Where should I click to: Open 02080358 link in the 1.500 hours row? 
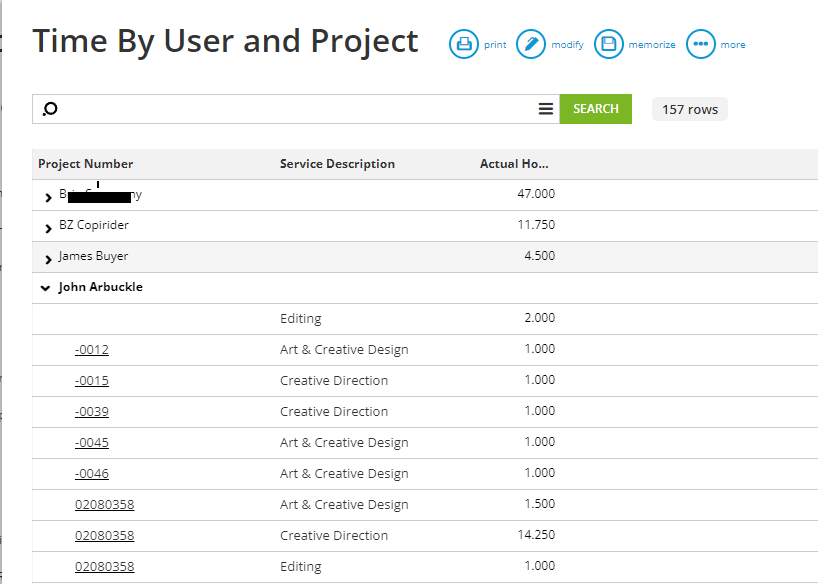[105, 505]
